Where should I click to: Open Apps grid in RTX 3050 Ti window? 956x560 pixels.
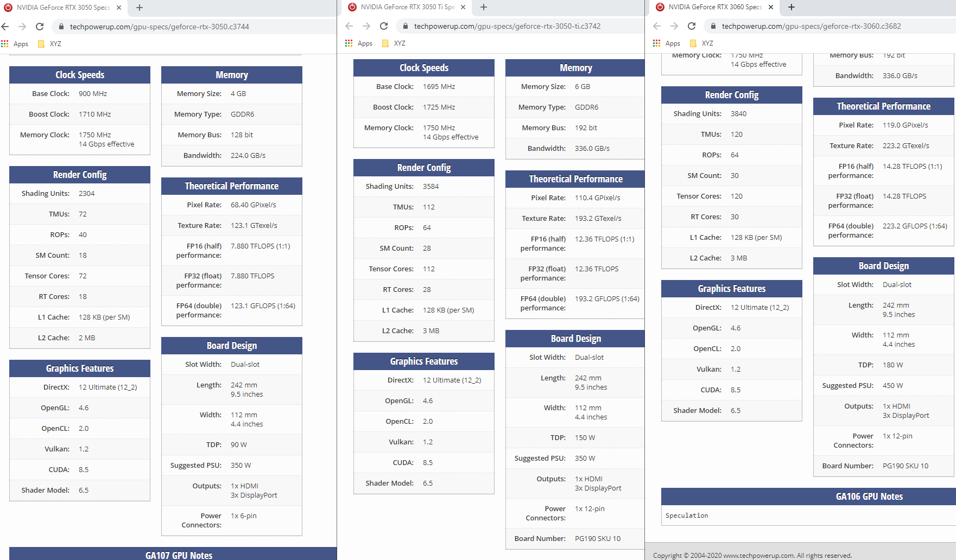pyautogui.click(x=359, y=43)
